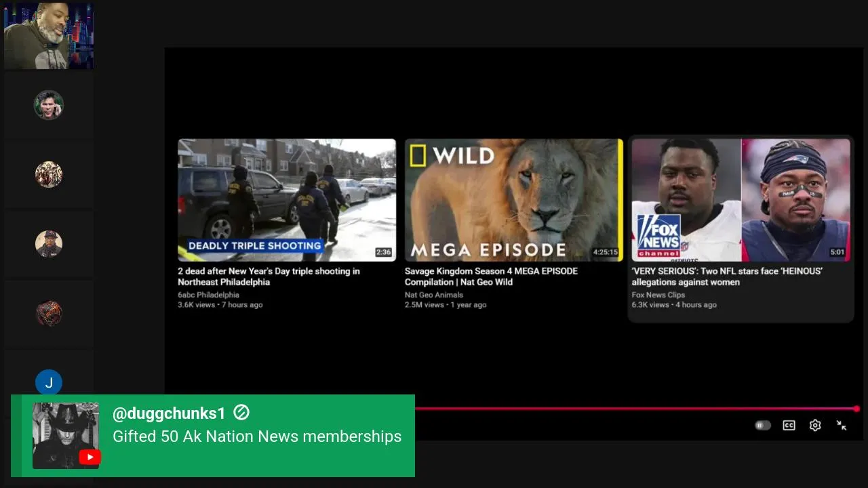Select the group illustration avatar in sidebar

(49, 175)
